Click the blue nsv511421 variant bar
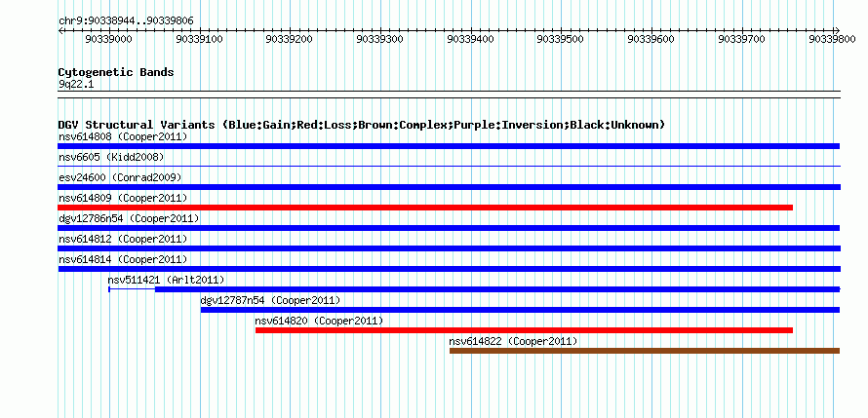The width and height of the screenshot is (868, 418). pyautogui.click(x=474, y=289)
